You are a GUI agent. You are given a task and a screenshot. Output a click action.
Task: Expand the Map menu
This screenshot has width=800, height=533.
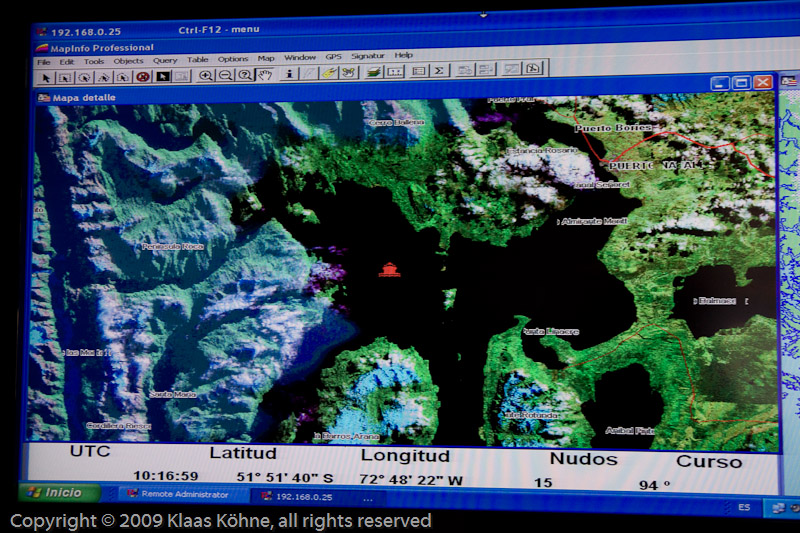[x=266, y=58]
